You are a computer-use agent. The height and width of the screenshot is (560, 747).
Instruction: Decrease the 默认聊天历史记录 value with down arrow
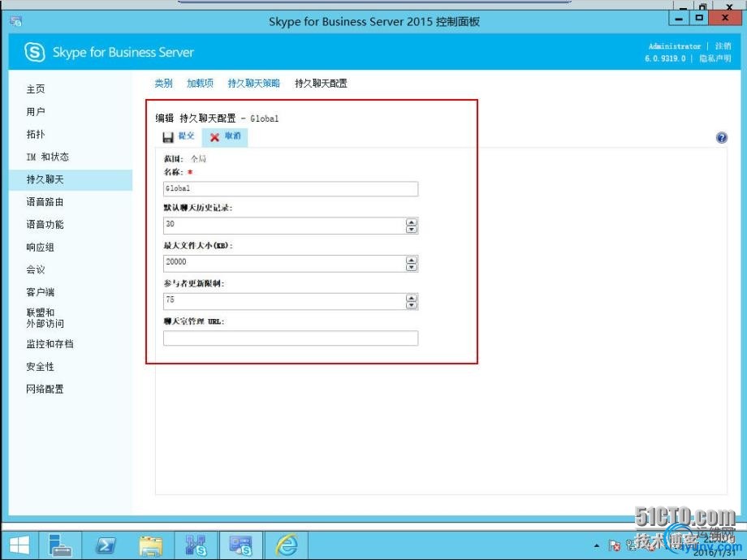coord(412,229)
